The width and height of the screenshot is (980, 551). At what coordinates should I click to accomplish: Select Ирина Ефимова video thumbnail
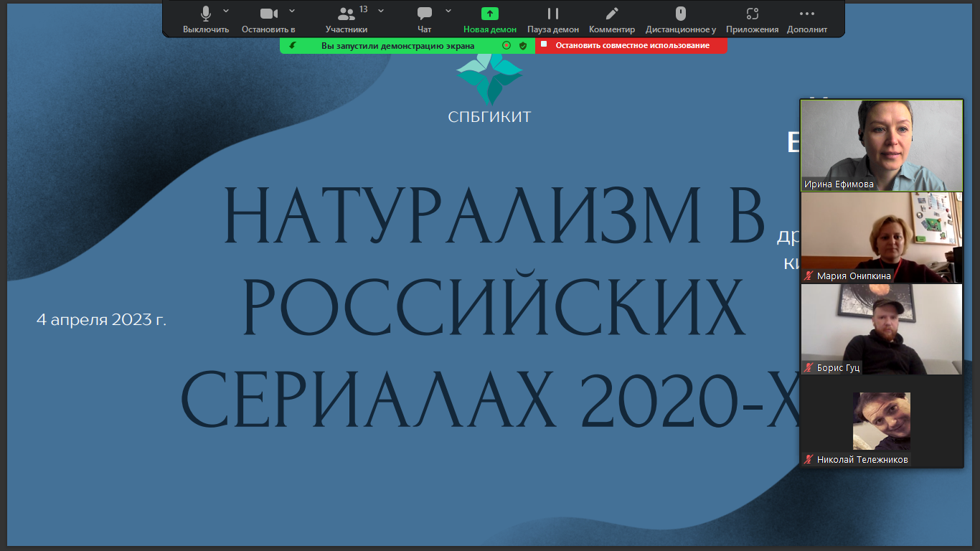[881, 145]
